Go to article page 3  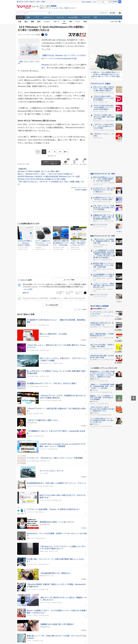click(x=55, y=152)
